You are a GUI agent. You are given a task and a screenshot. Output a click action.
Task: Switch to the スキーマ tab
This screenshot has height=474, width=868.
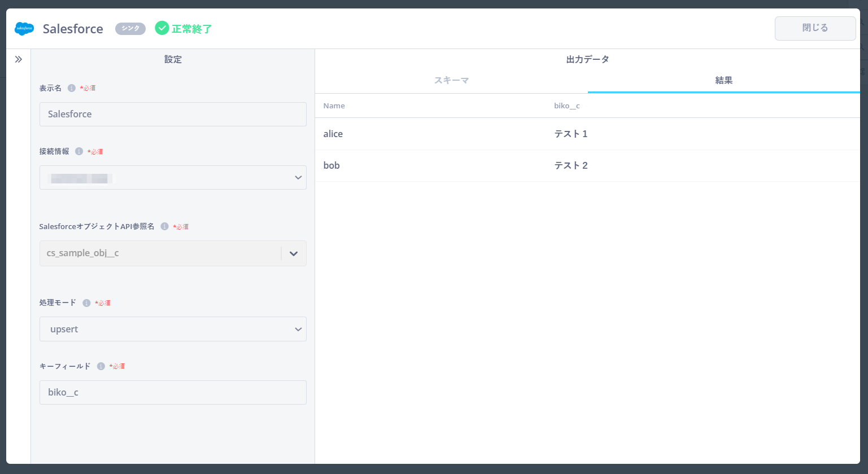click(451, 80)
